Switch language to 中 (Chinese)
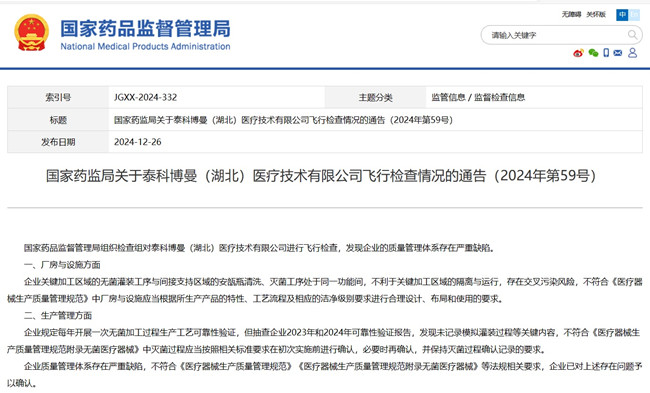 pyautogui.click(x=622, y=15)
